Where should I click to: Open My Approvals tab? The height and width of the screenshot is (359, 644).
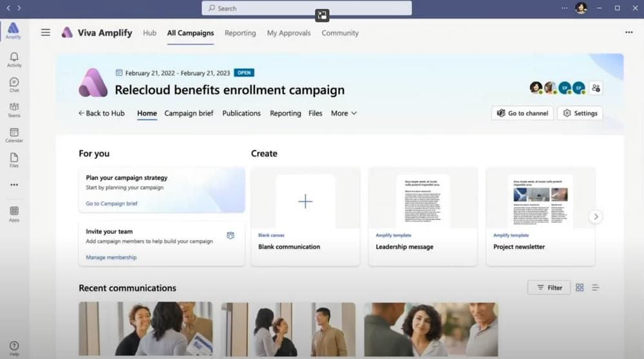289,33
